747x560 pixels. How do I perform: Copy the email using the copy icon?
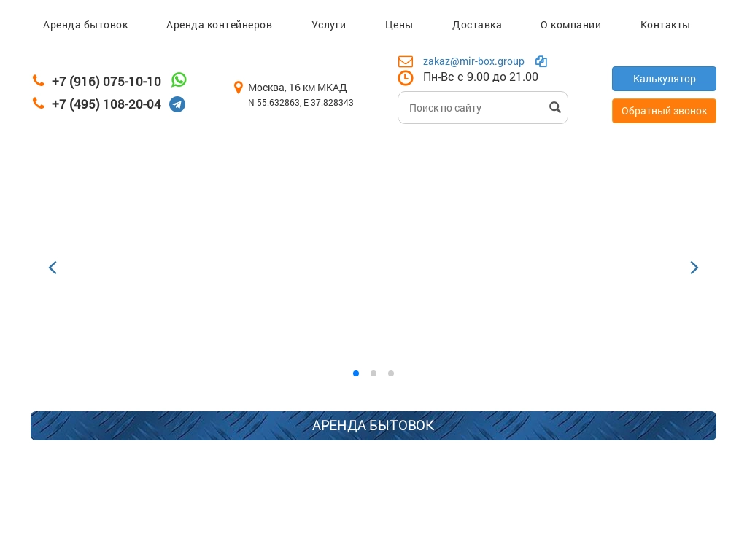pos(541,61)
